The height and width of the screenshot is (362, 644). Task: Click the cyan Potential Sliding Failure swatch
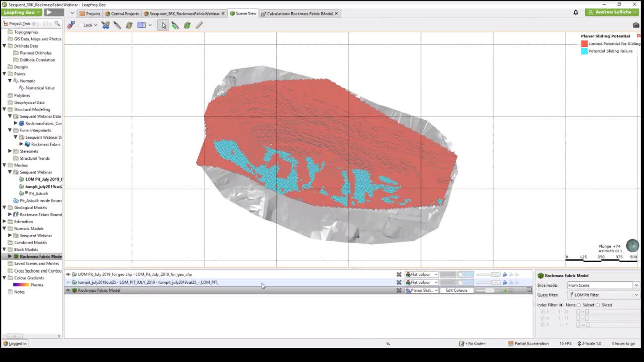coord(584,51)
